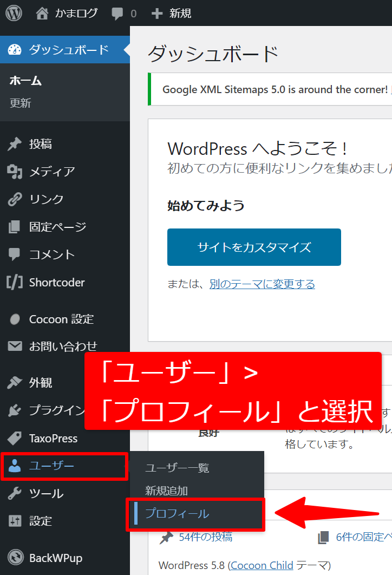
Task: Open Cocoon 設定 menu
Action: [x=65, y=319]
